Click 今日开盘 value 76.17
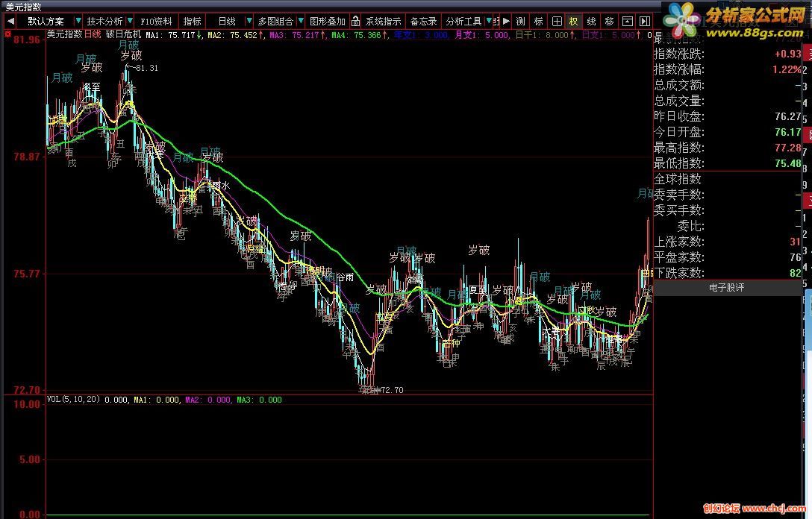The height and width of the screenshot is (519, 812). point(787,132)
